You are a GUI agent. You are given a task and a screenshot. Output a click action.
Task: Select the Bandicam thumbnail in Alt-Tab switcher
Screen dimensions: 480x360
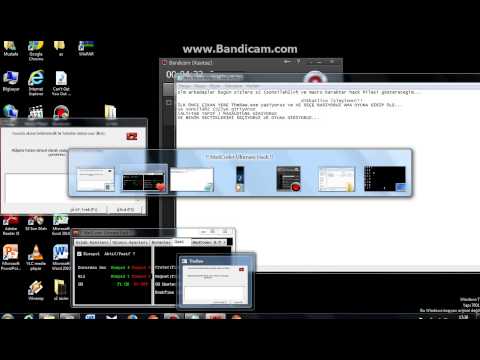(x=288, y=179)
